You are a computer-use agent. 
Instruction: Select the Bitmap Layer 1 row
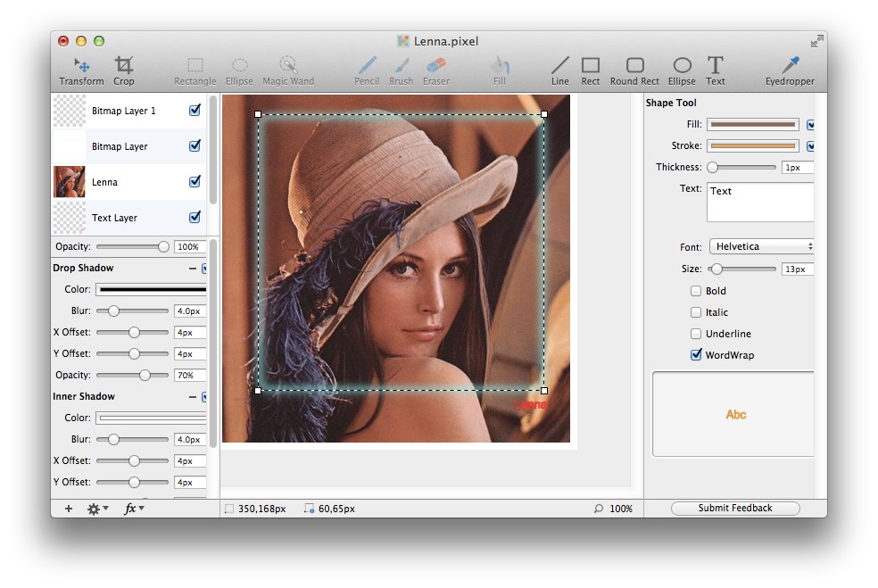pyautogui.click(x=125, y=111)
